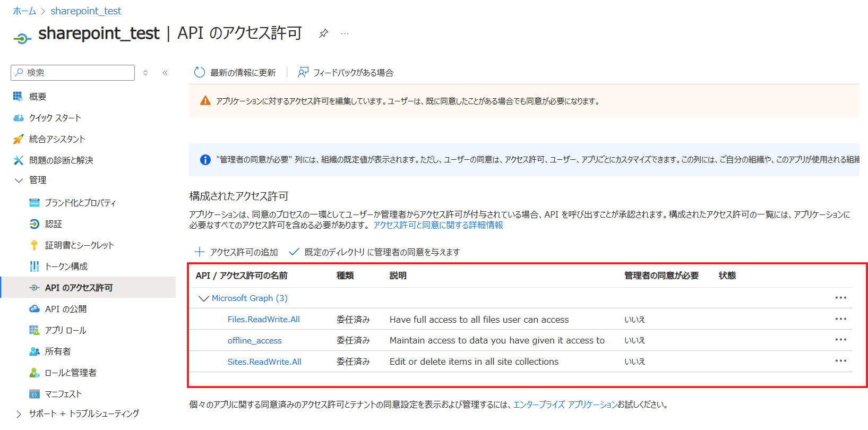Screen dimensions: 868x430
Task: Click the API / アクセス許可の名前 column header
Action: pyautogui.click(x=242, y=276)
